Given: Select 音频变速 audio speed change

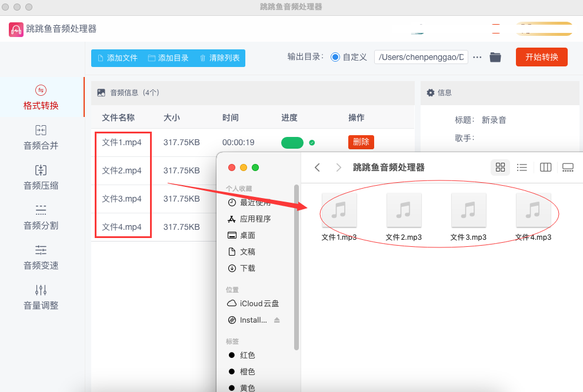Looking at the screenshot, I should tap(41, 257).
